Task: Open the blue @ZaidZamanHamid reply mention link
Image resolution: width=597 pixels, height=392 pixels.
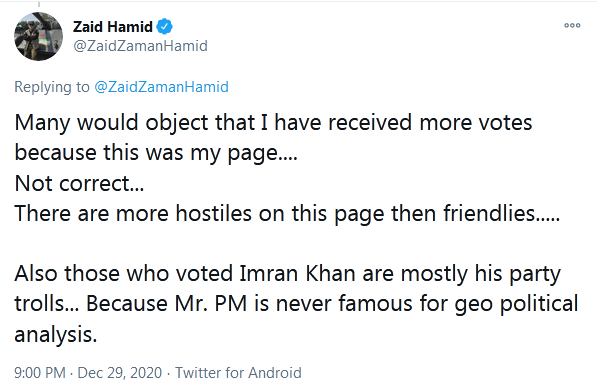Action: (x=161, y=87)
